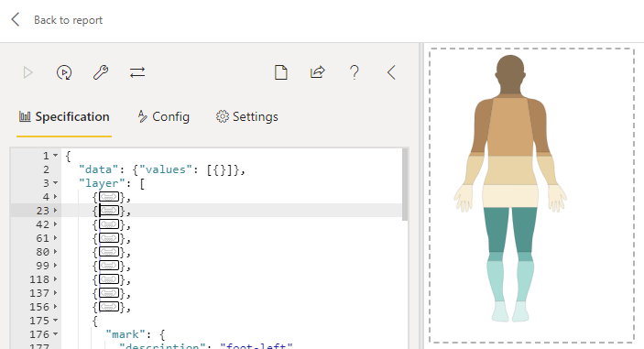Open help with the question mark icon

[355, 72]
